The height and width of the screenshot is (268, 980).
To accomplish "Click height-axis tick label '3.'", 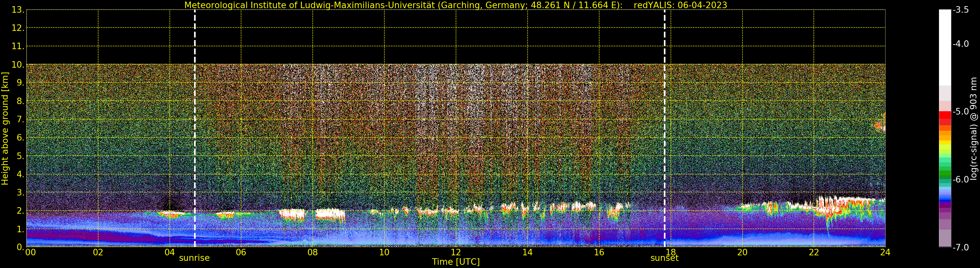I will click(20, 192).
